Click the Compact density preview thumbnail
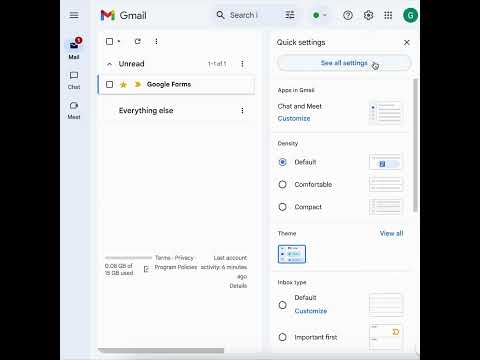 [385, 207]
